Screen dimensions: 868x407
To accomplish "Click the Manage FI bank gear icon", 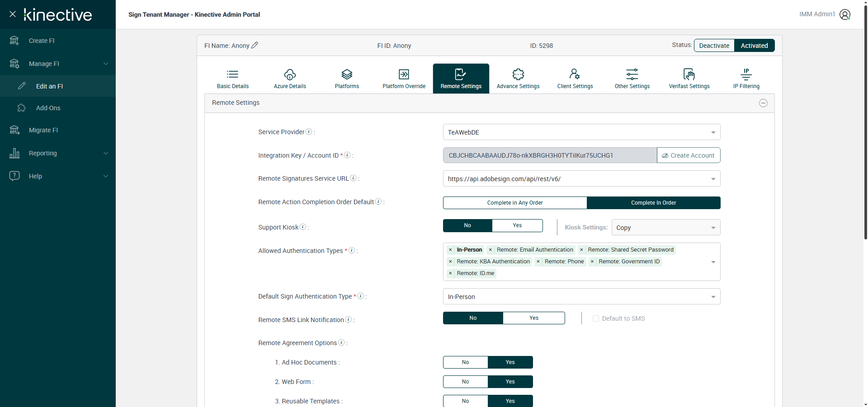I will pyautogui.click(x=14, y=64).
